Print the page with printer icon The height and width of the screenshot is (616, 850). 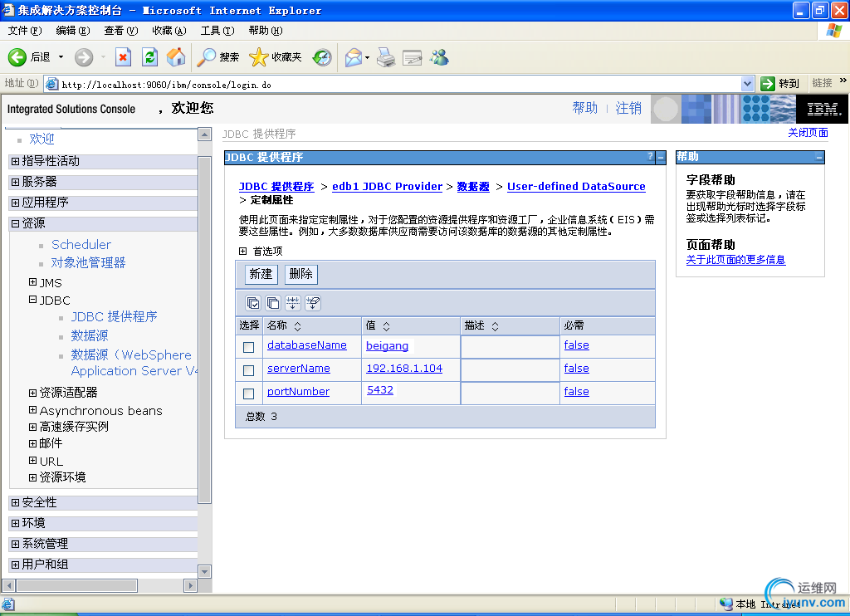[x=386, y=57]
